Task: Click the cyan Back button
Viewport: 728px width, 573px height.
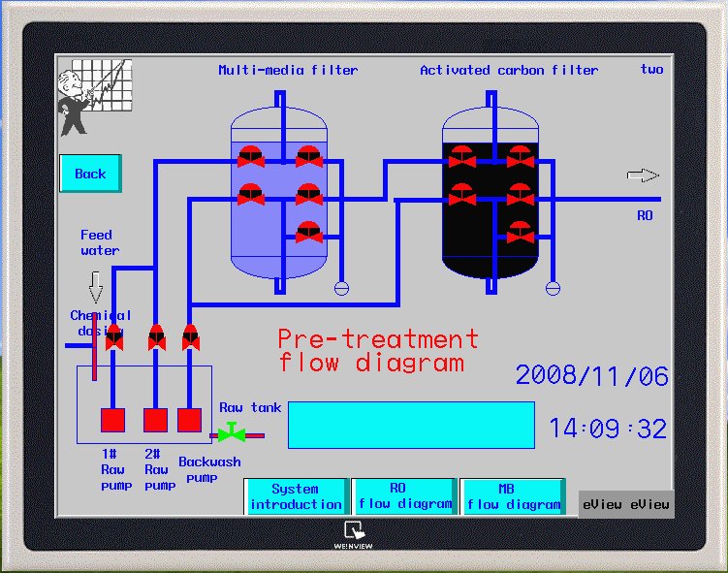Action: tap(90, 174)
